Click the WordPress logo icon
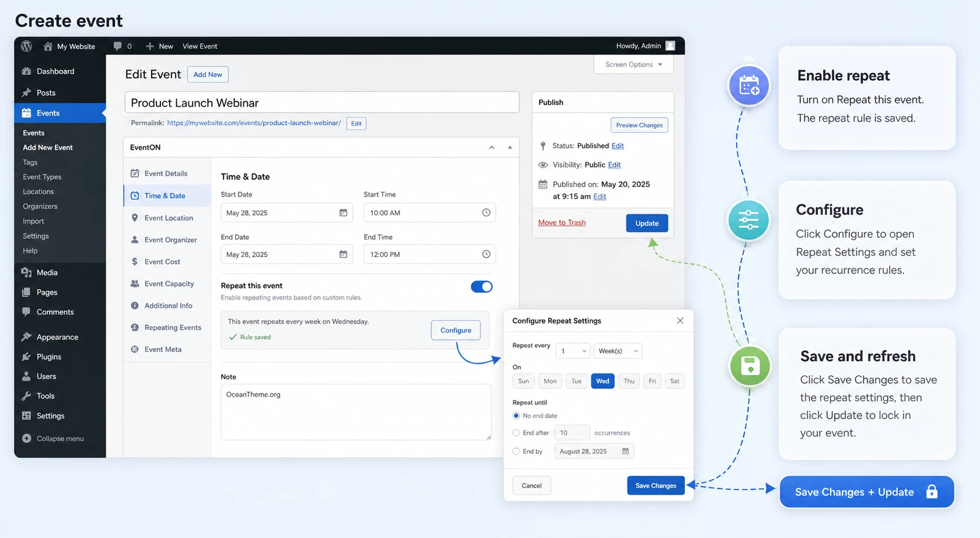 27,46
